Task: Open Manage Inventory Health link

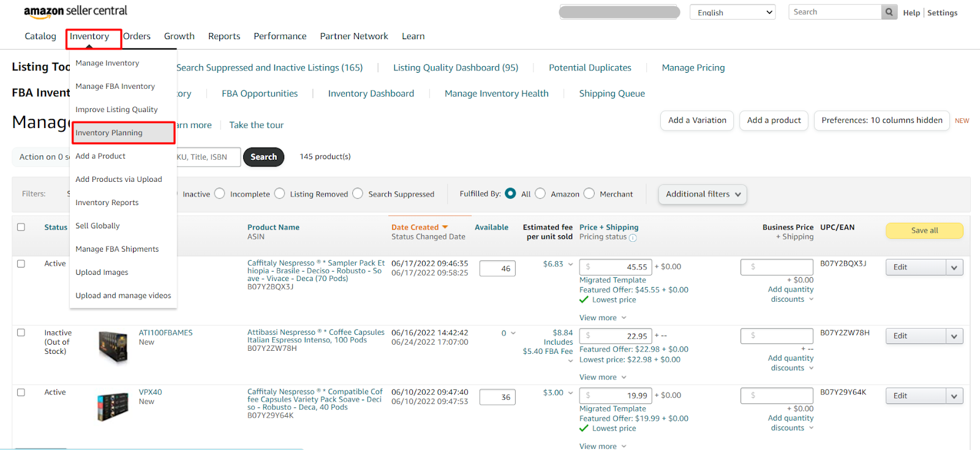Action: point(497,94)
